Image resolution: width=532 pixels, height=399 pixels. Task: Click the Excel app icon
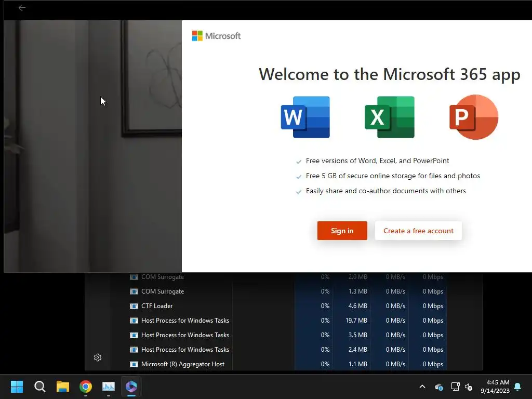(390, 117)
